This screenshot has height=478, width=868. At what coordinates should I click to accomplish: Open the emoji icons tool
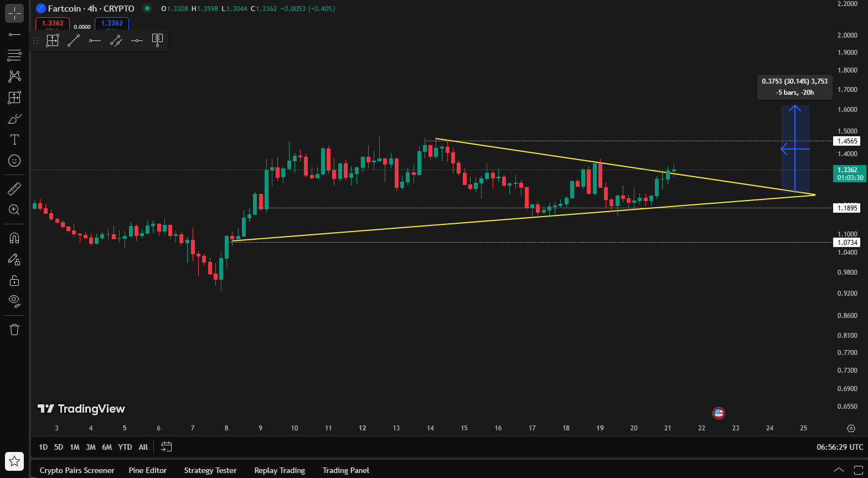[14, 161]
